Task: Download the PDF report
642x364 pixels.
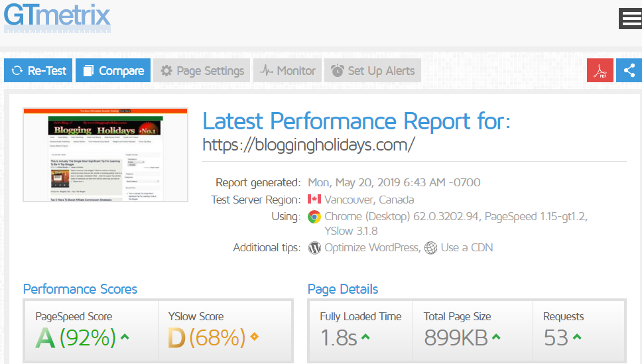Action: coord(600,71)
